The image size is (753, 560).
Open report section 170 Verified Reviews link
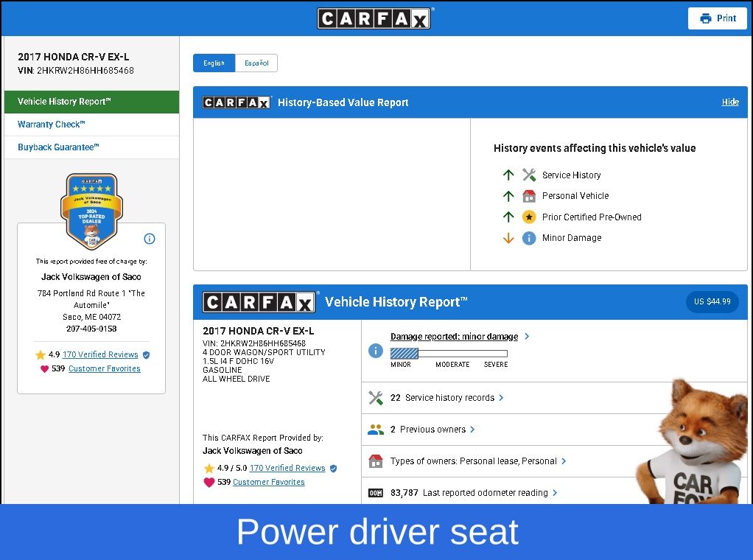click(287, 469)
